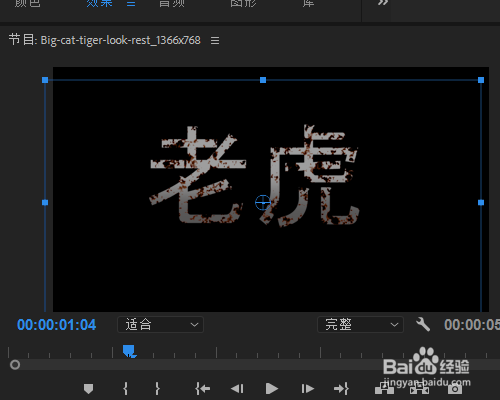Open the 效果 workspace menu icon

[131, 4]
